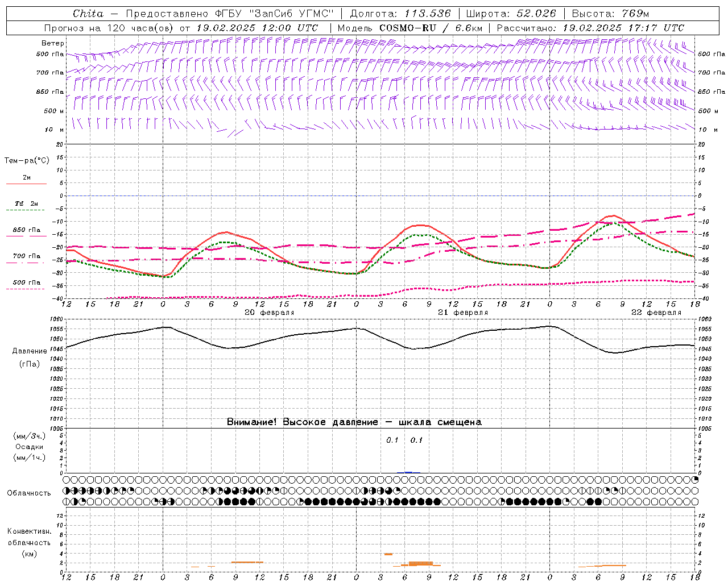Image resolution: width=728 pixels, height=582 pixels.
Task: Click the 'Конвективн.' convective cloud label
Action: coord(29,531)
